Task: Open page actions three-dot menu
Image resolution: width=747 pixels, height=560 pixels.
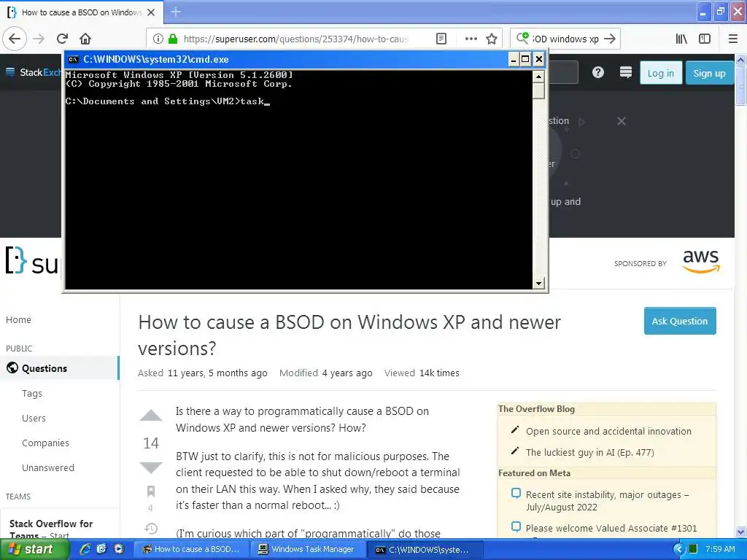Action: pos(471,39)
